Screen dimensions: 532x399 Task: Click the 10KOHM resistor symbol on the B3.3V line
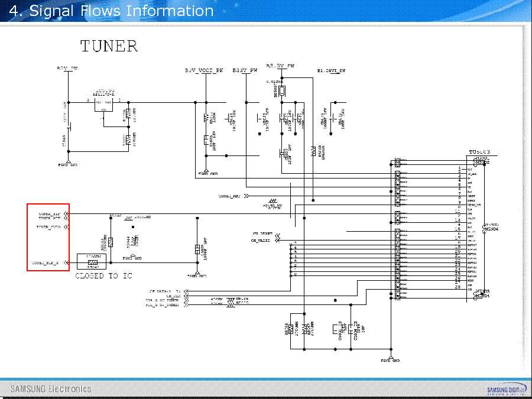pos(313,151)
